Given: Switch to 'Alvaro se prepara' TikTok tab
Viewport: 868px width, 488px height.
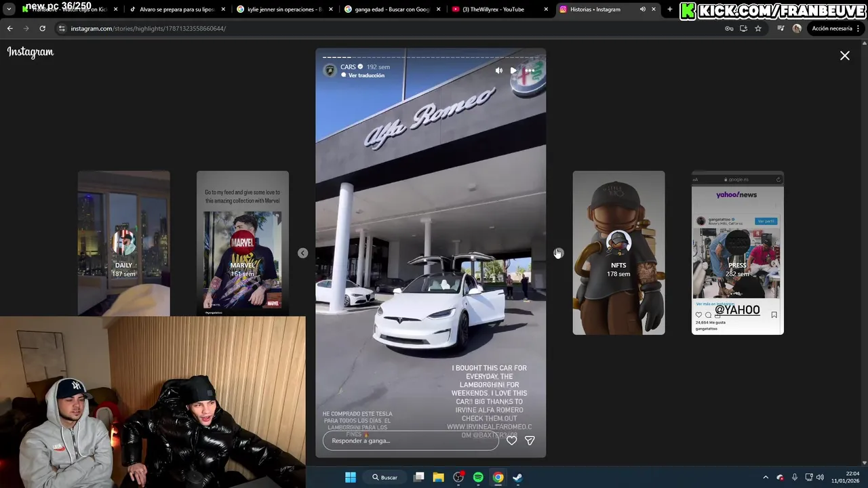Looking at the screenshot, I should click(x=176, y=9).
